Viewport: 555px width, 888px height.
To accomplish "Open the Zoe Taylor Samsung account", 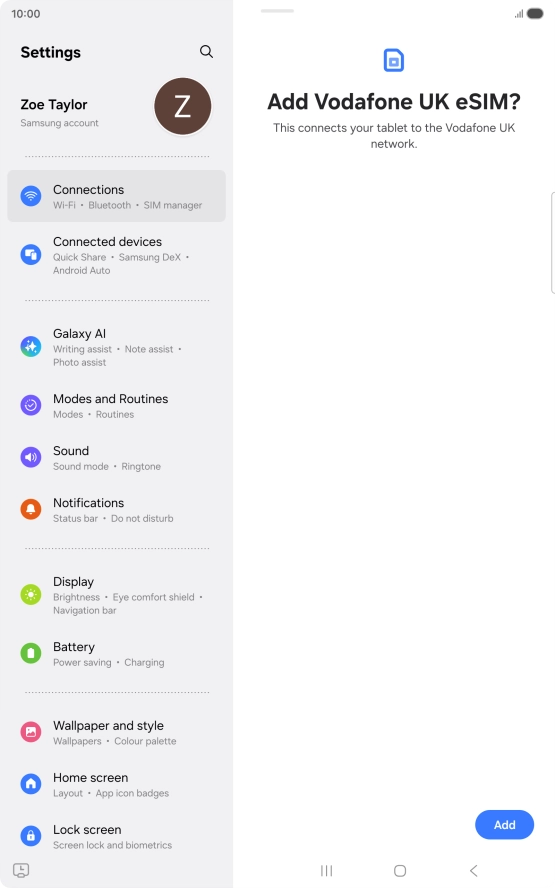I will coord(116,112).
